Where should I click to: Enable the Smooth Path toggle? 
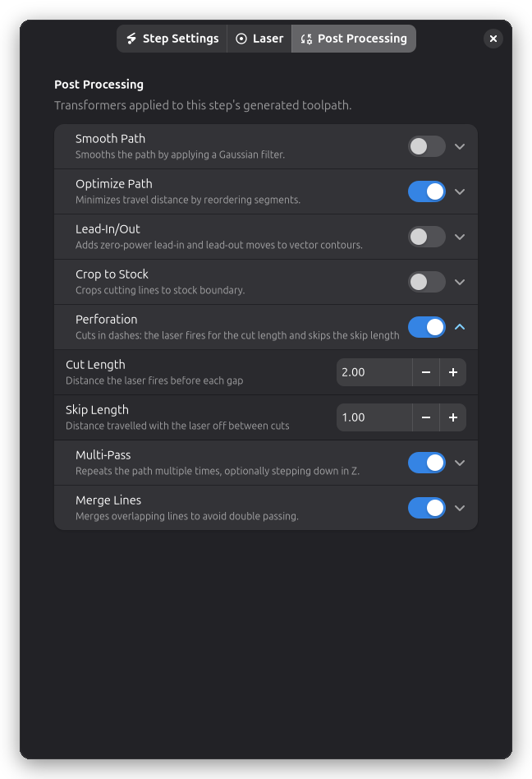point(427,146)
